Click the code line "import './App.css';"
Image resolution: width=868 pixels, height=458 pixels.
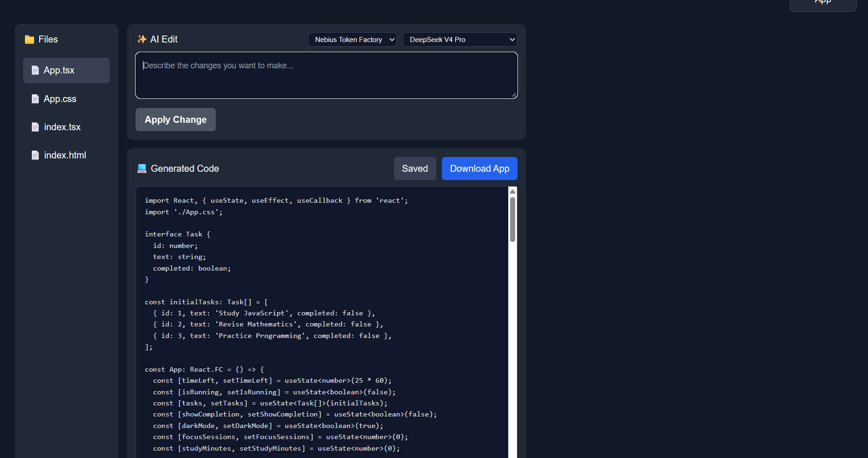pos(184,212)
